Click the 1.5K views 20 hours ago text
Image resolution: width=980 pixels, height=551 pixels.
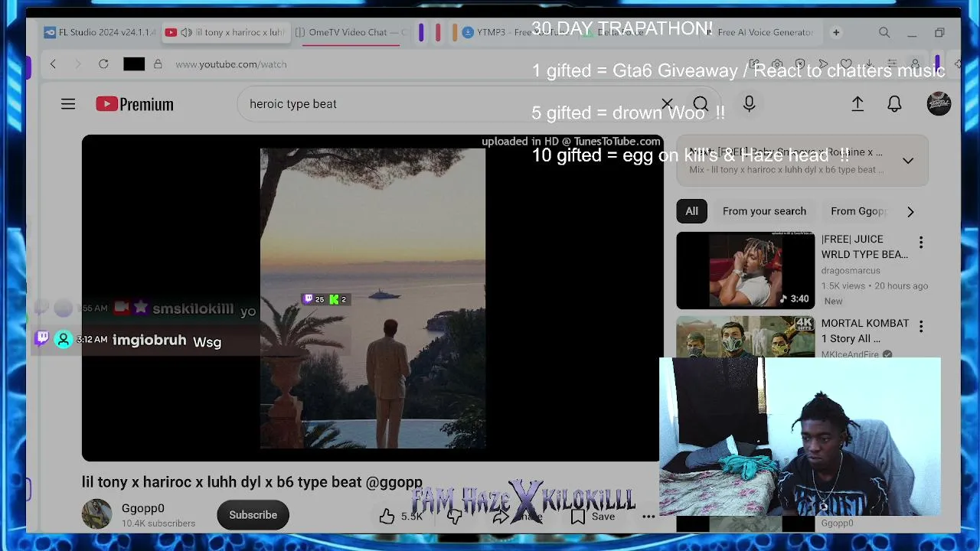click(874, 285)
